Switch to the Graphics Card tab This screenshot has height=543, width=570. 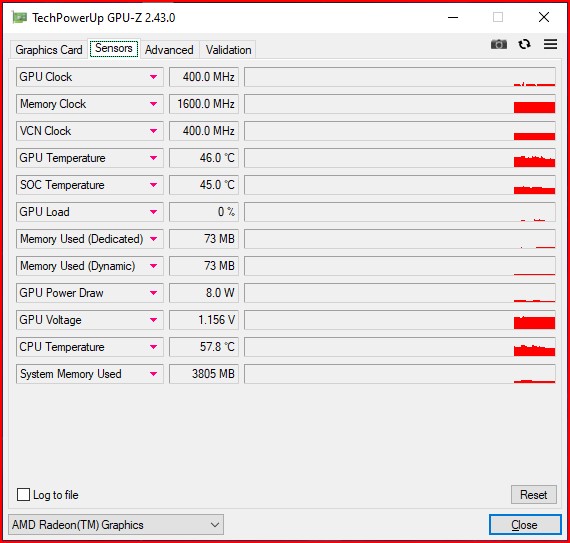coord(49,50)
